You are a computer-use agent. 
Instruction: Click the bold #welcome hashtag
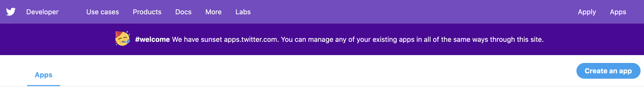pos(152,39)
